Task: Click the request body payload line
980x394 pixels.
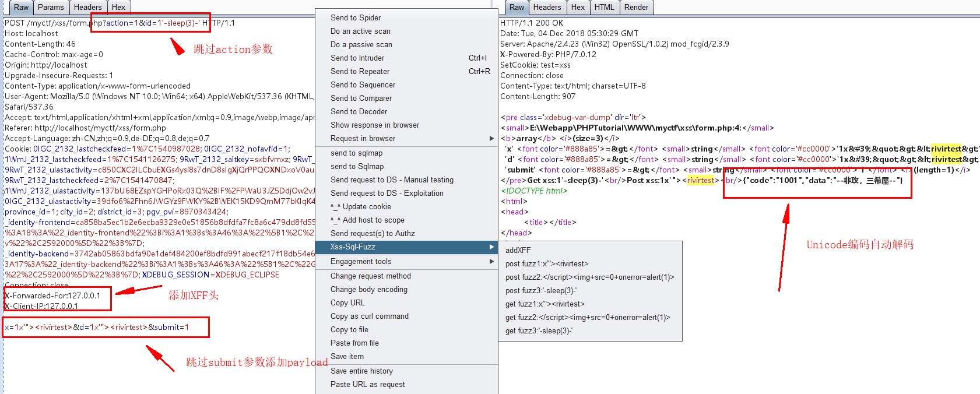Action: coord(97,327)
